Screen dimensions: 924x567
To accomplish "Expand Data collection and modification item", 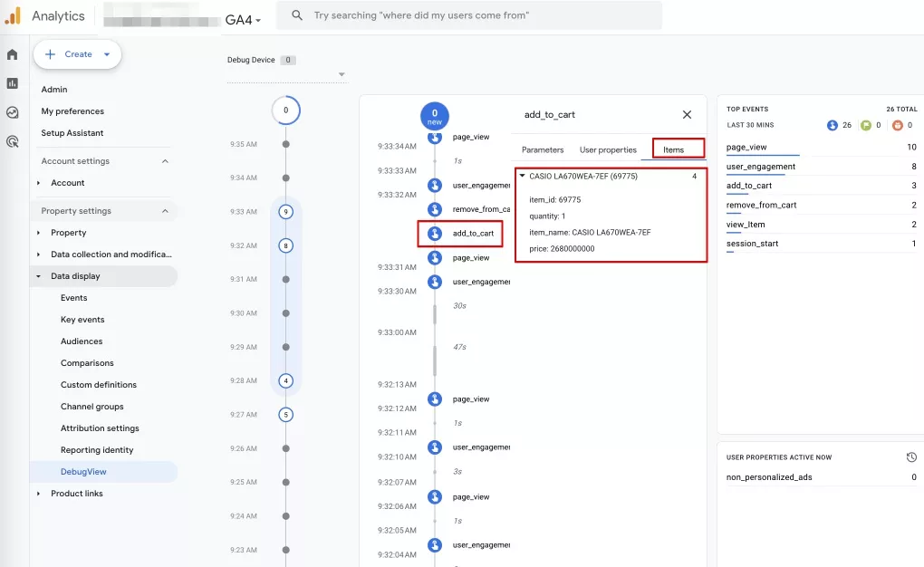I will pyautogui.click(x=38, y=255).
